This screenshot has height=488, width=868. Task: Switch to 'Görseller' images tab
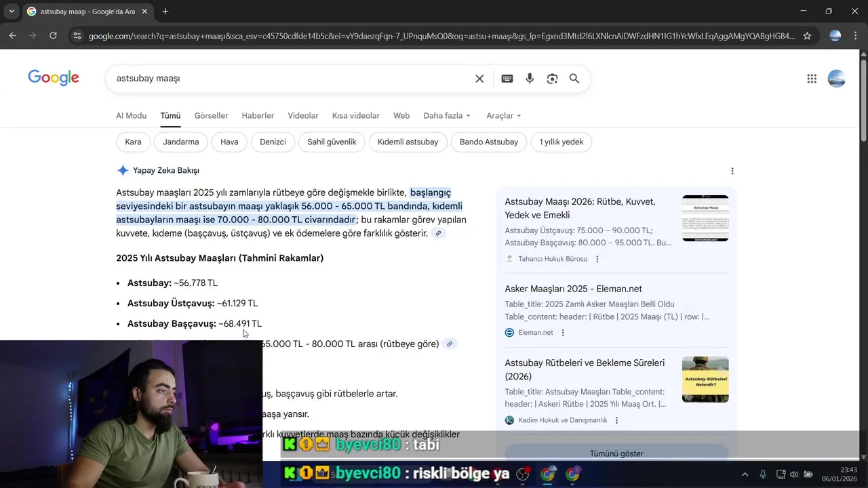211,116
